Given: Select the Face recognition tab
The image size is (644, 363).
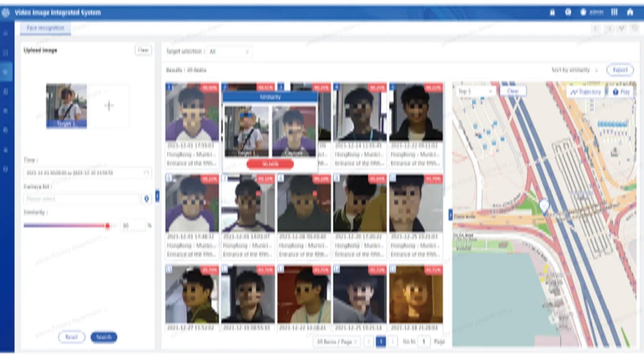Looking at the screenshot, I should click(45, 28).
